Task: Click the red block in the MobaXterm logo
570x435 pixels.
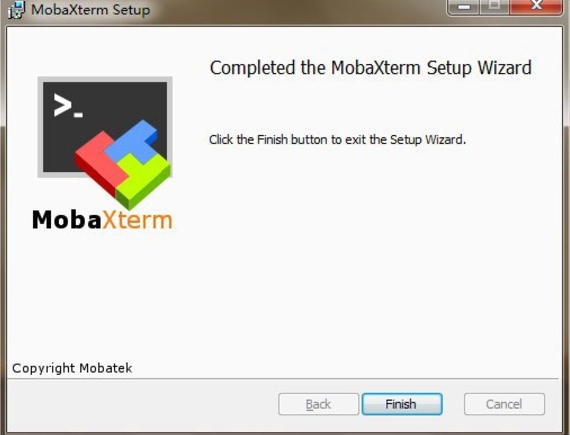Action: (99, 161)
